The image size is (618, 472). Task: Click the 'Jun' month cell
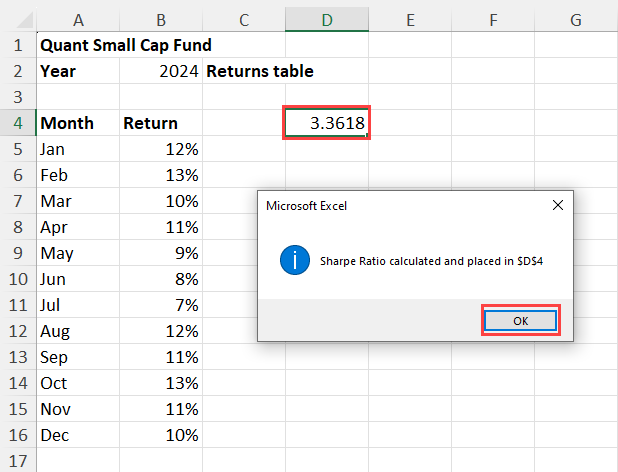coord(78,279)
